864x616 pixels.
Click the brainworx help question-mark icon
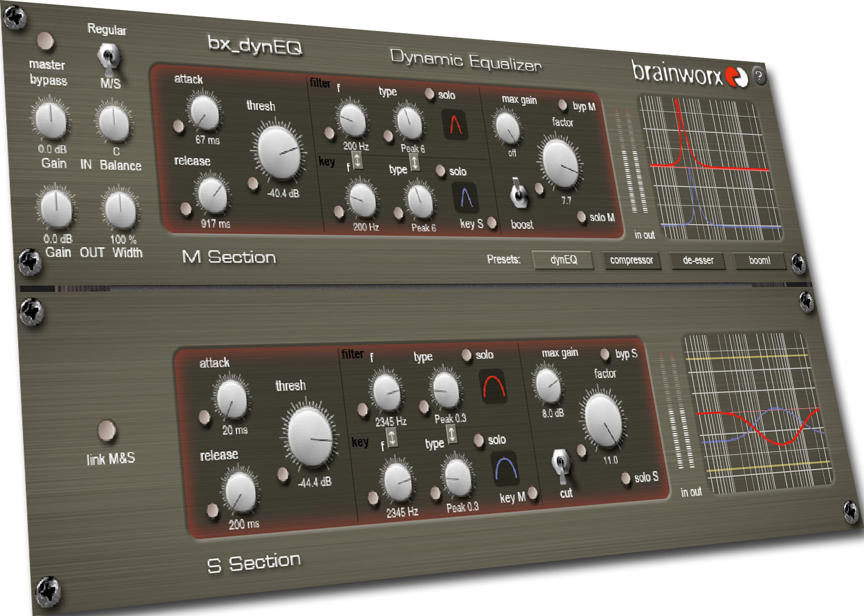pyautogui.click(x=758, y=76)
